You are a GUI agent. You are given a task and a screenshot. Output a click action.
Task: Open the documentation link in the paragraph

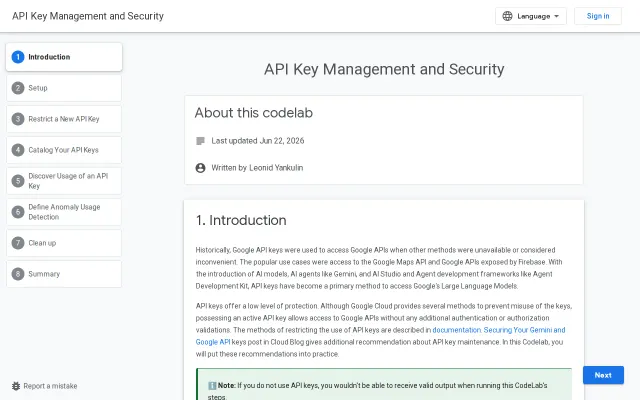pos(457,330)
